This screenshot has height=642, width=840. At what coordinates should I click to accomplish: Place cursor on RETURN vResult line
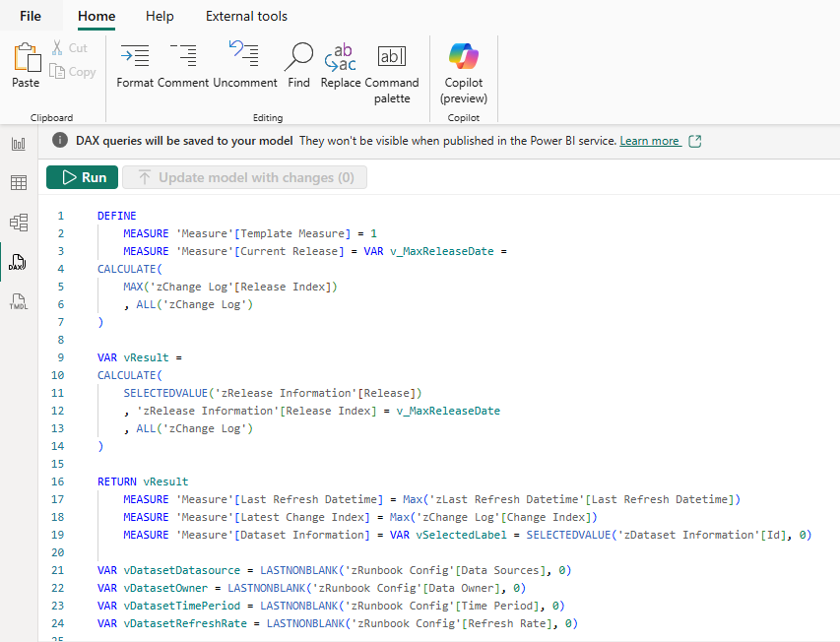[143, 481]
